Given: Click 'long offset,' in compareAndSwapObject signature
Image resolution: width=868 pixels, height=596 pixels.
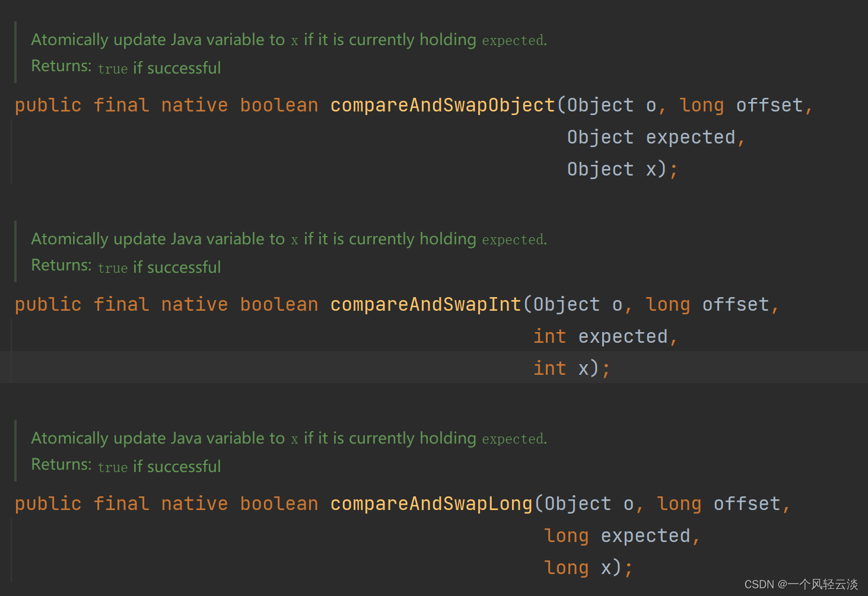Looking at the screenshot, I should point(746,105).
